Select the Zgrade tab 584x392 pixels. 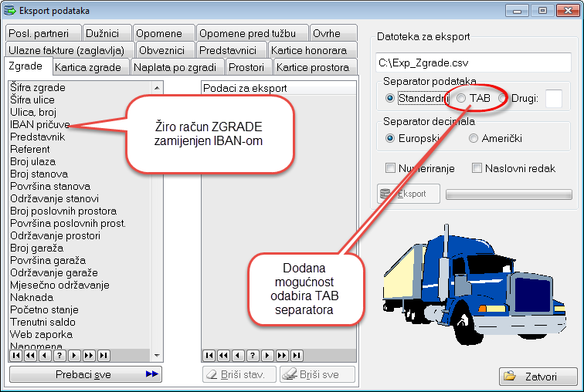(x=29, y=66)
